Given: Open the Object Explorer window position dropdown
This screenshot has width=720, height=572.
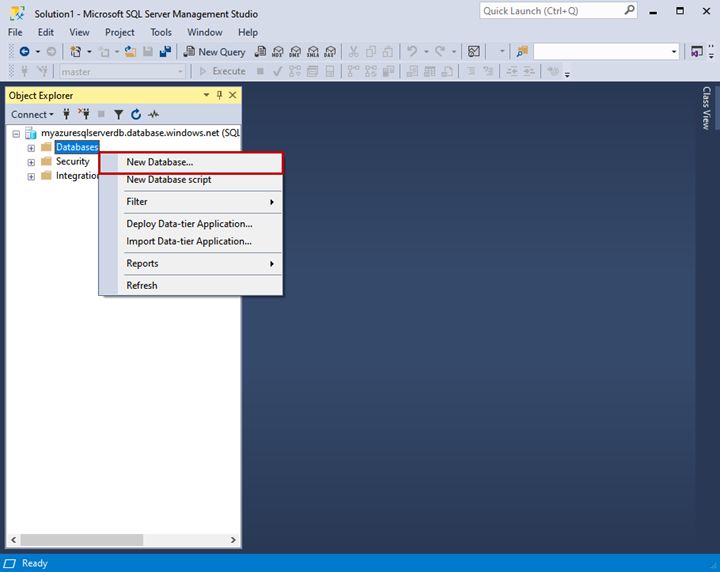Looking at the screenshot, I should click(x=206, y=95).
